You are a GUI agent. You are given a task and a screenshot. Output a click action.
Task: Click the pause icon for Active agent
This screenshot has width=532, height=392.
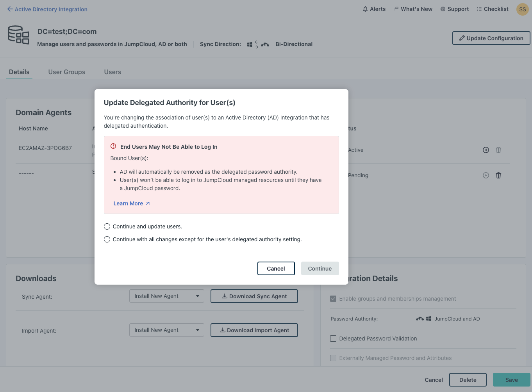(x=486, y=150)
